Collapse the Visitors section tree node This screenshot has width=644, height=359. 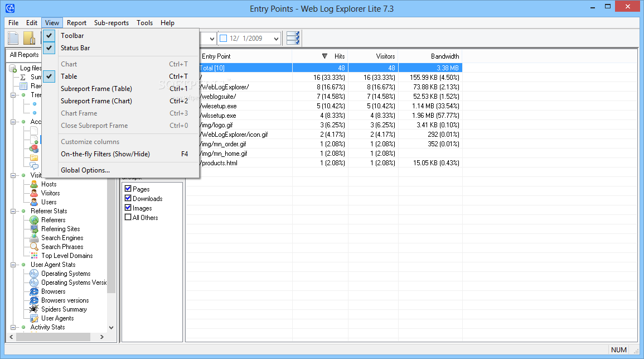coord(13,176)
